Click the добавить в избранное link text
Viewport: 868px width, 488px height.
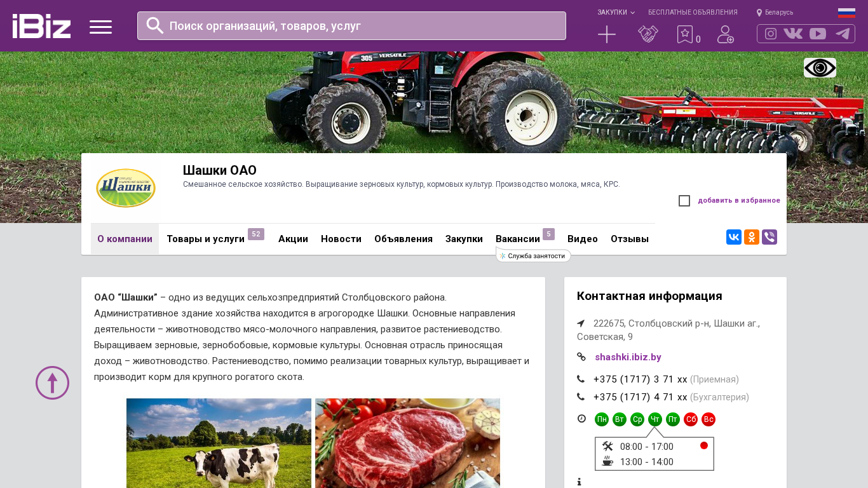click(x=739, y=201)
